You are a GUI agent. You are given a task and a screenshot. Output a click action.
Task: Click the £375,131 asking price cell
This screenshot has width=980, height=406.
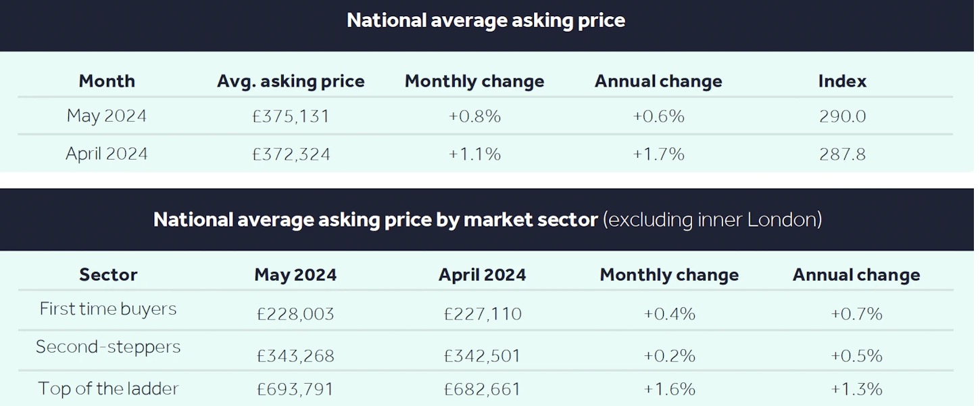coord(291,116)
